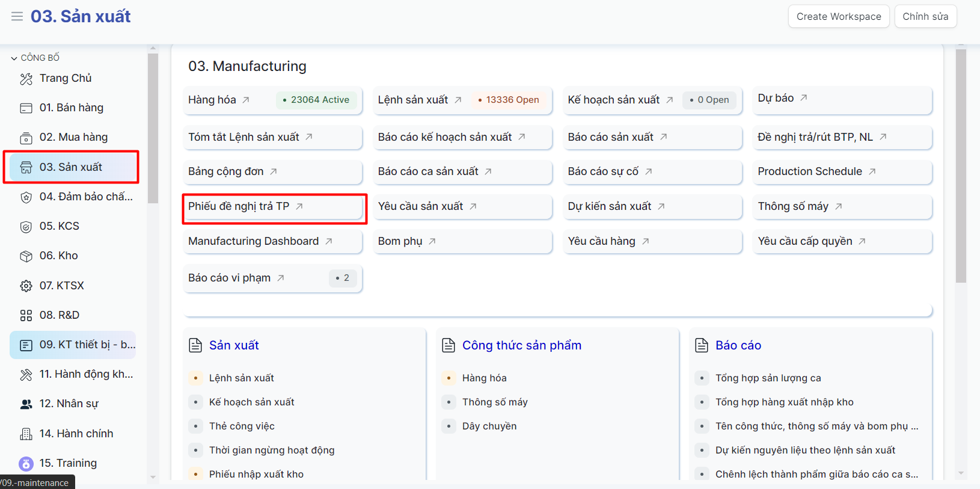Click the Trang Chủ tools icon
The image size is (980, 489).
[26, 79]
